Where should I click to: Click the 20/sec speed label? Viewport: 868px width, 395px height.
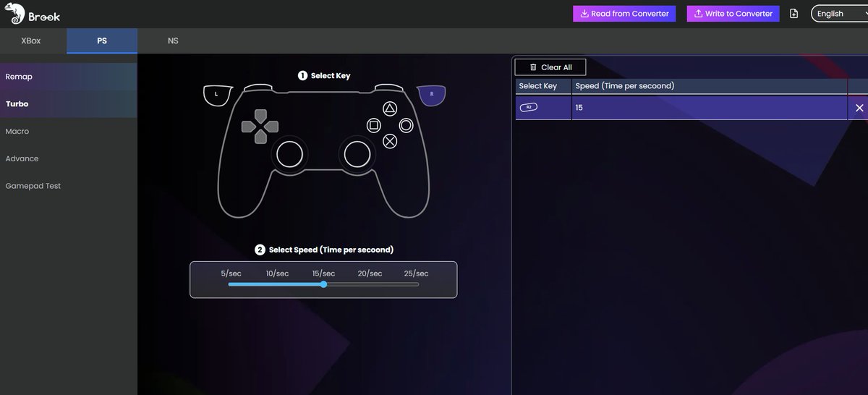[x=370, y=273]
